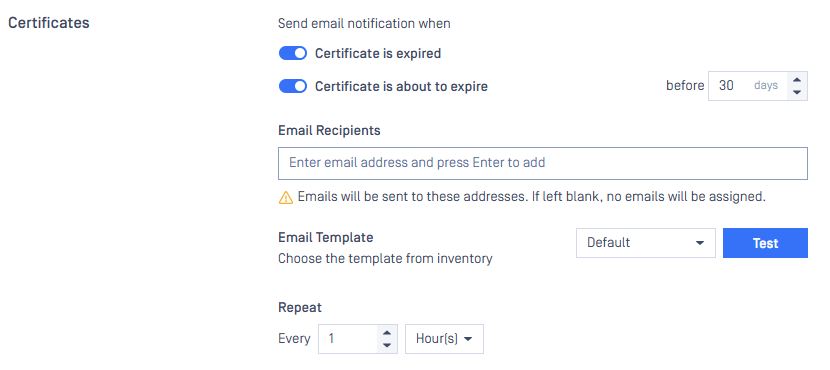Increase the days-before-expiry value with up arrow
Image resolution: width=830 pixels, height=370 pixels.
tap(797, 79)
